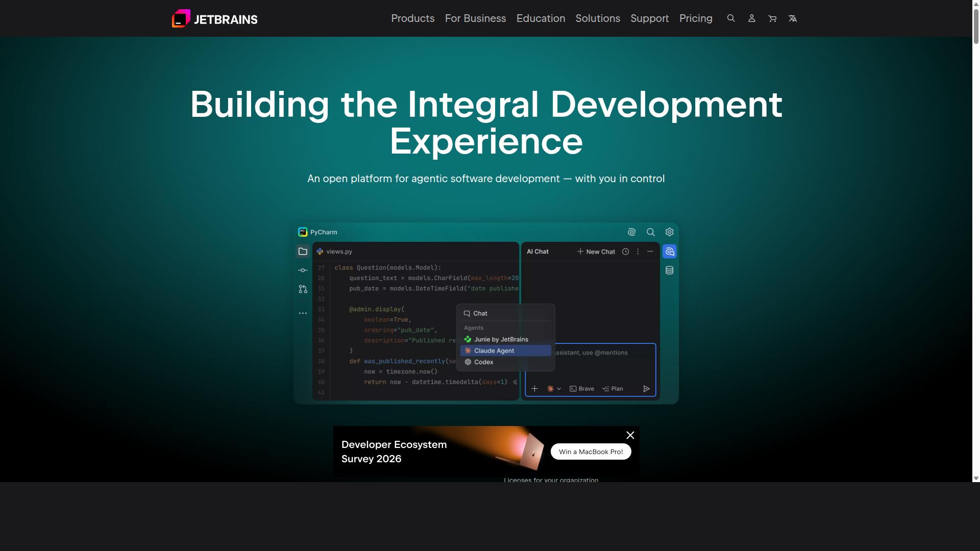
Task: Choose Junie by JetBrains agent
Action: (x=505, y=339)
